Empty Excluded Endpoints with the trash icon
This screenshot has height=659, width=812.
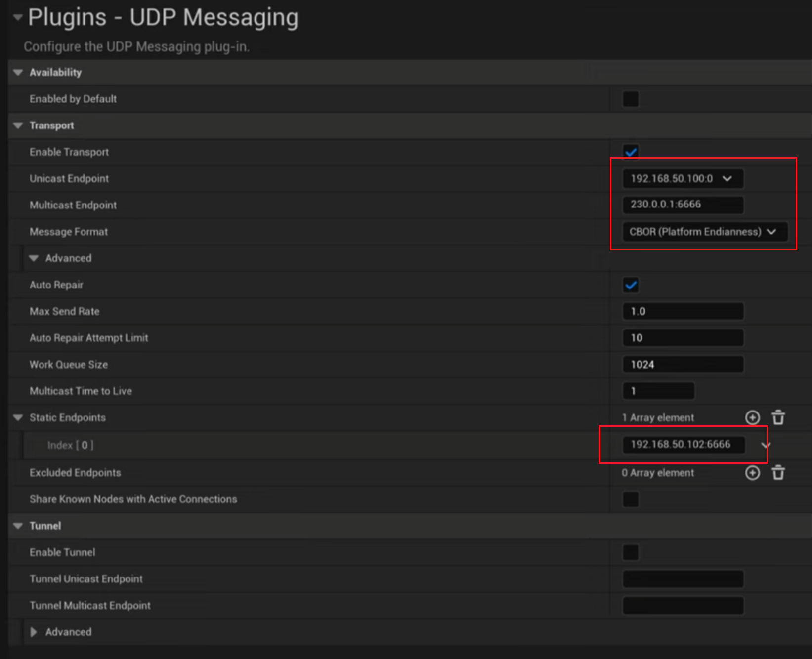coord(778,473)
